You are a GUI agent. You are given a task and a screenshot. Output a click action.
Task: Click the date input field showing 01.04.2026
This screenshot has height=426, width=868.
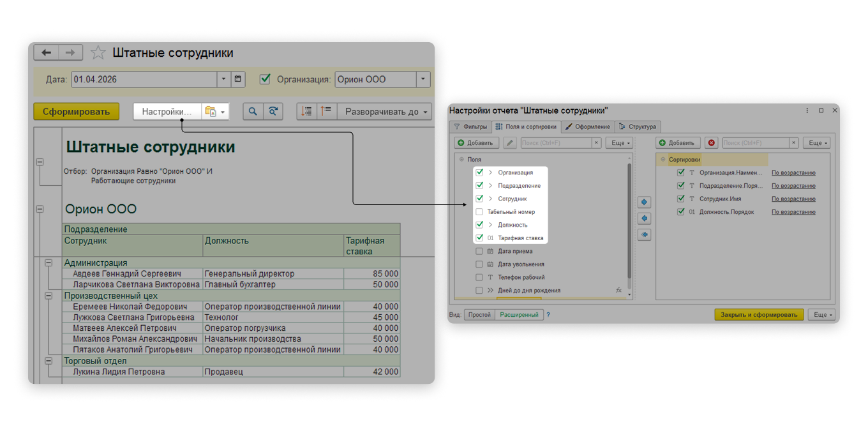pos(144,79)
